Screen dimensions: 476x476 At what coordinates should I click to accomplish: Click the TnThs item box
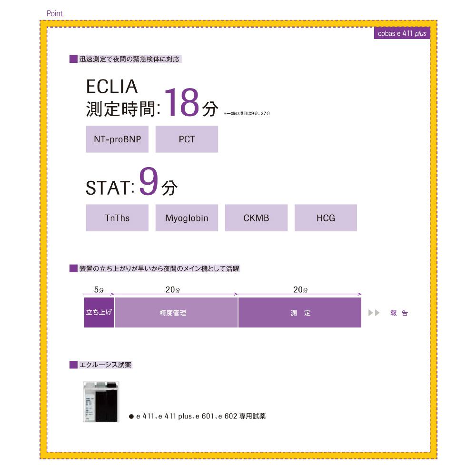pyautogui.click(x=117, y=218)
